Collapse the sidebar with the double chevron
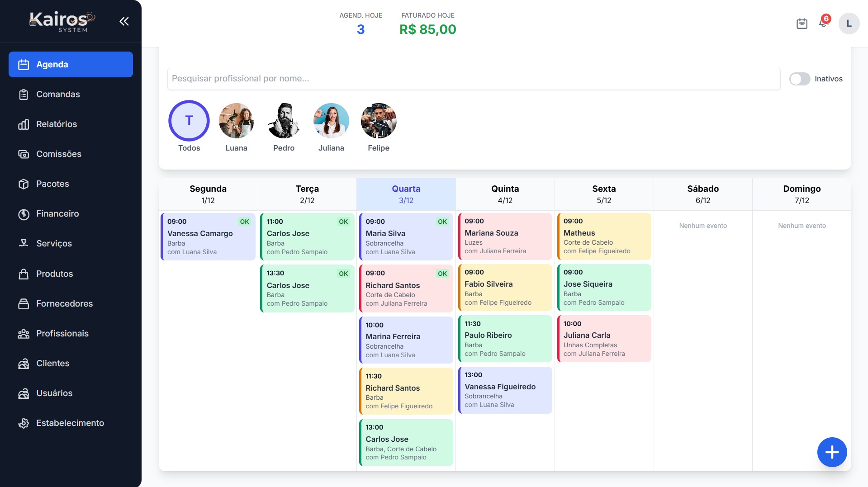The width and height of the screenshot is (868, 487). pos(124,21)
